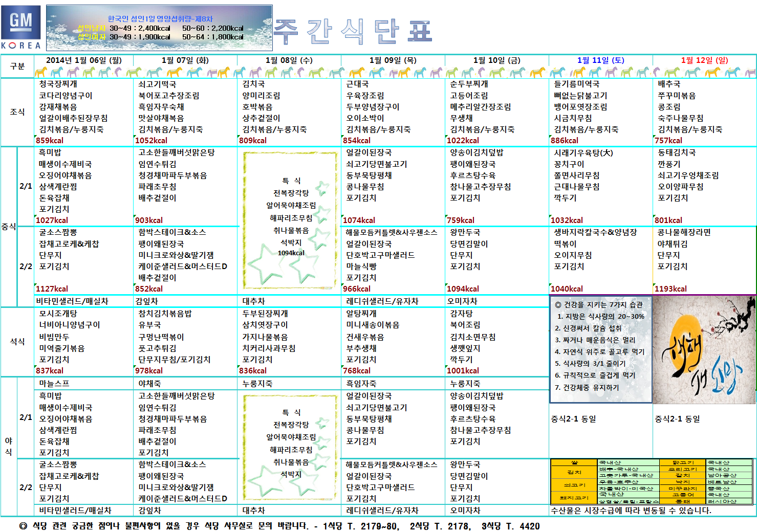This screenshot has height=532, width=757.
Task: Click the 1032kcal Saturday lunch value
Action: pyautogui.click(x=567, y=220)
